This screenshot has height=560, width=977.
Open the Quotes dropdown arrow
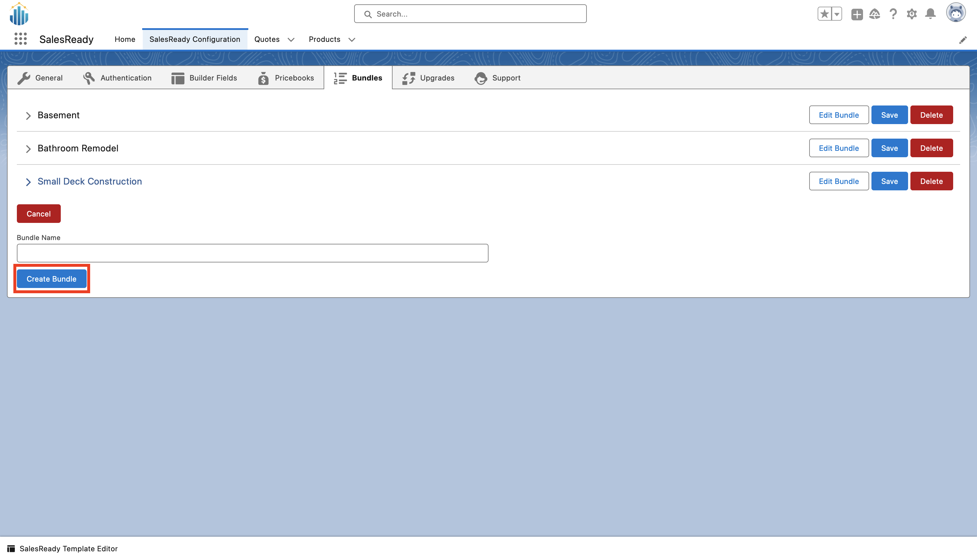[291, 40]
